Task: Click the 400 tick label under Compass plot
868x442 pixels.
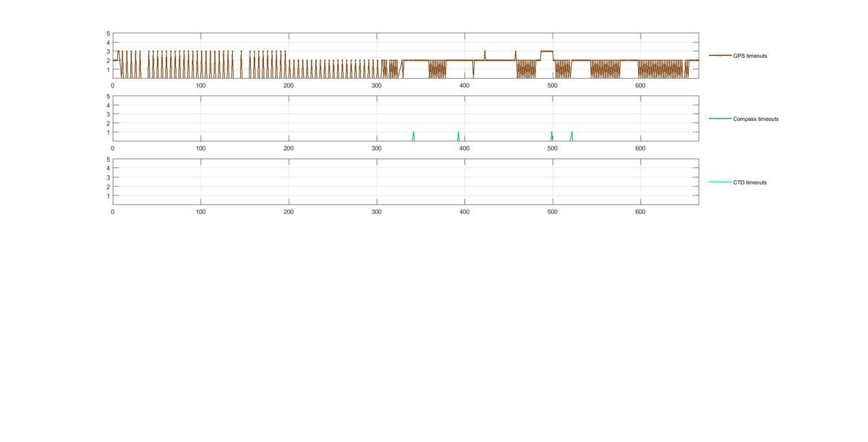Action: (x=464, y=148)
